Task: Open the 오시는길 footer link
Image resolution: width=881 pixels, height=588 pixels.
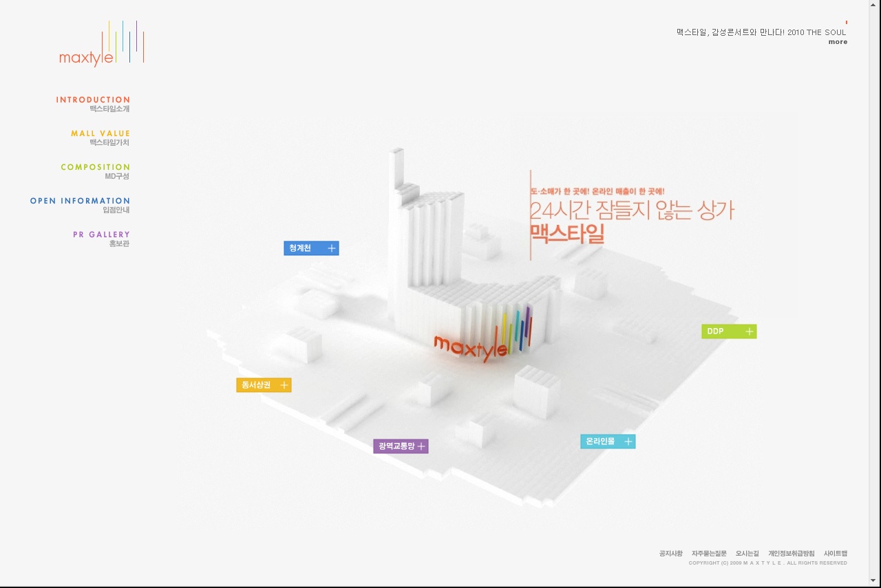Action: 747,554
